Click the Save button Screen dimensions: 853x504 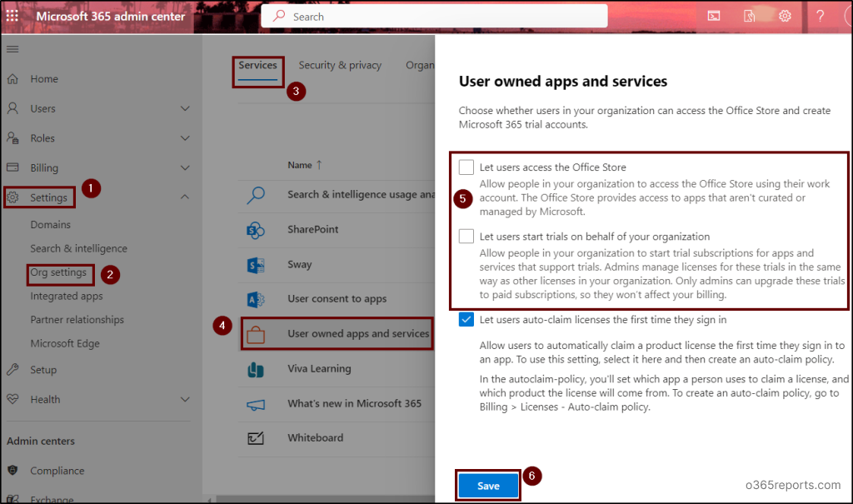tap(488, 486)
